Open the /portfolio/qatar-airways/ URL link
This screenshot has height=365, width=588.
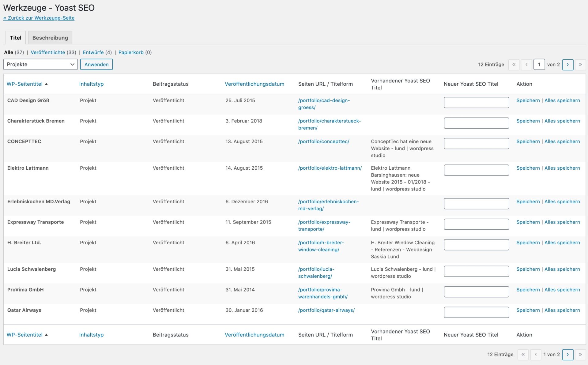326,310
